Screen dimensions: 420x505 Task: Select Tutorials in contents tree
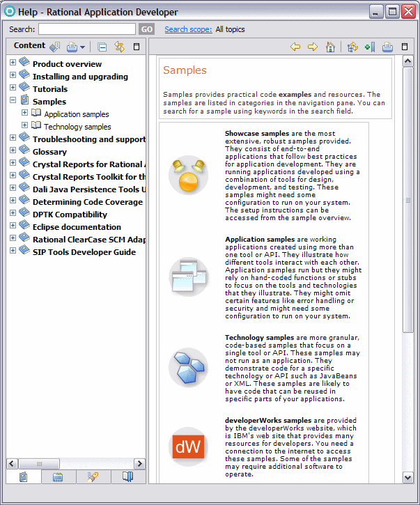(x=50, y=89)
